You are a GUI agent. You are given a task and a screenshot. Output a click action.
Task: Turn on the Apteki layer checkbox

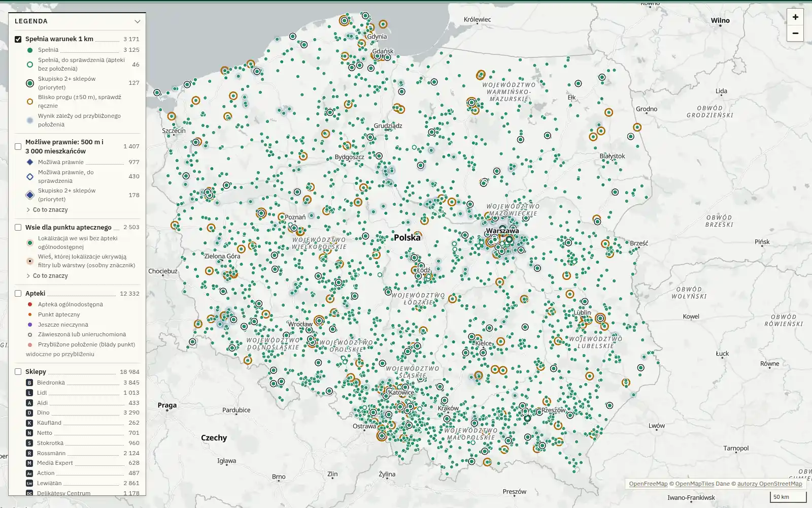pos(18,294)
